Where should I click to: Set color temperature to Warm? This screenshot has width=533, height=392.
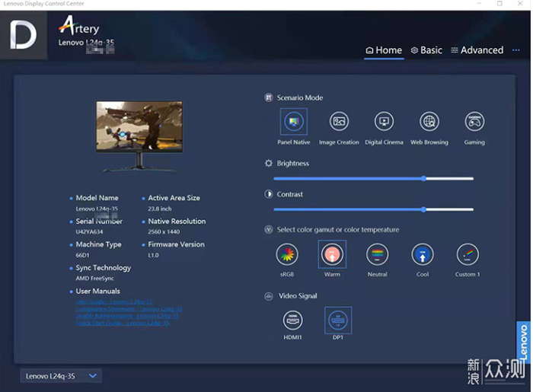[332, 254]
